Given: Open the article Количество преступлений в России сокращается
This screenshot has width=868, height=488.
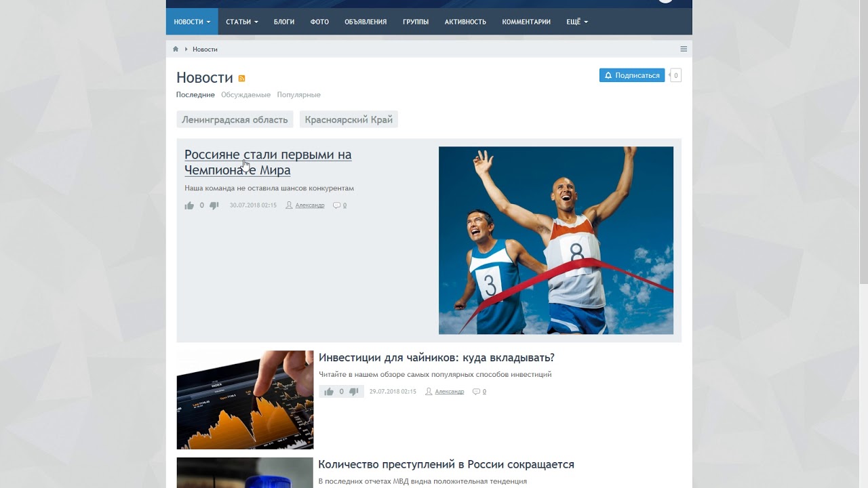Looking at the screenshot, I should pos(446,465).
